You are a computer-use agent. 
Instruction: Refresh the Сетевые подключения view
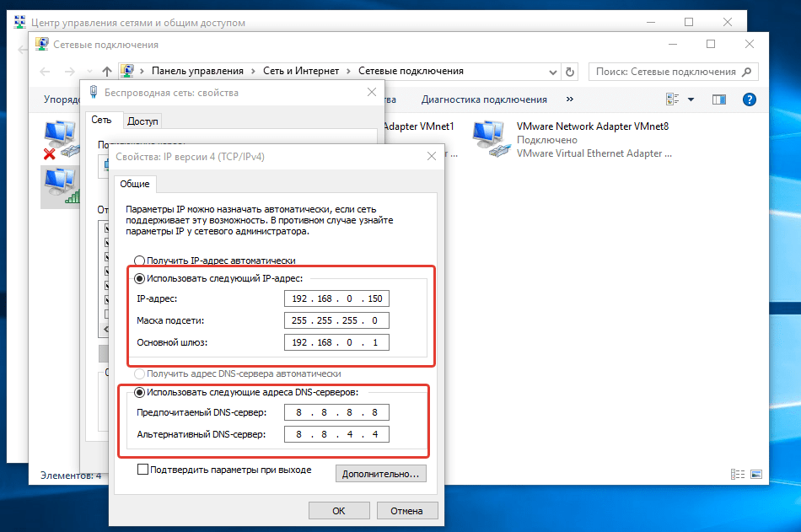point(570,72)
